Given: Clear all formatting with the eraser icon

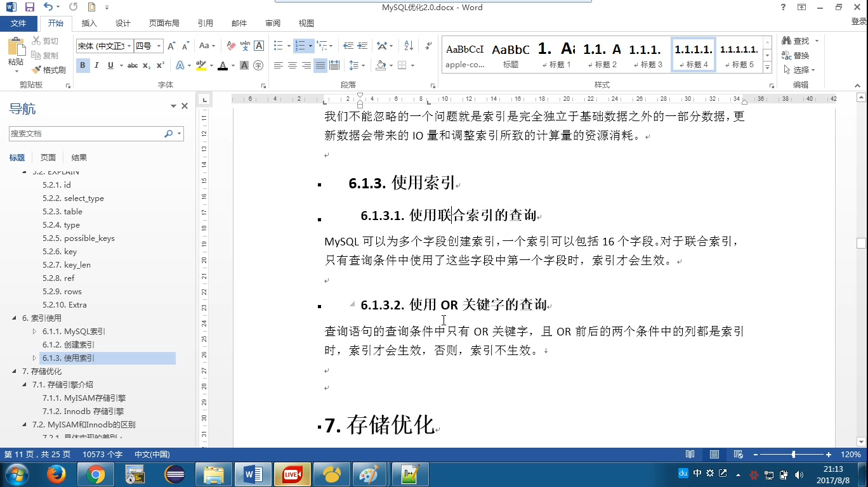Looking at the screenshot, I should pyautogui.click(x=231, y=46).
